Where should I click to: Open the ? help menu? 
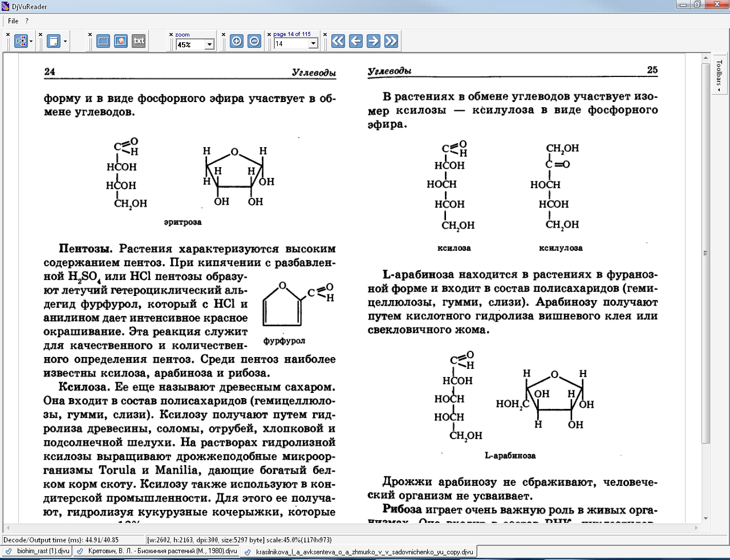click(27, 21)
